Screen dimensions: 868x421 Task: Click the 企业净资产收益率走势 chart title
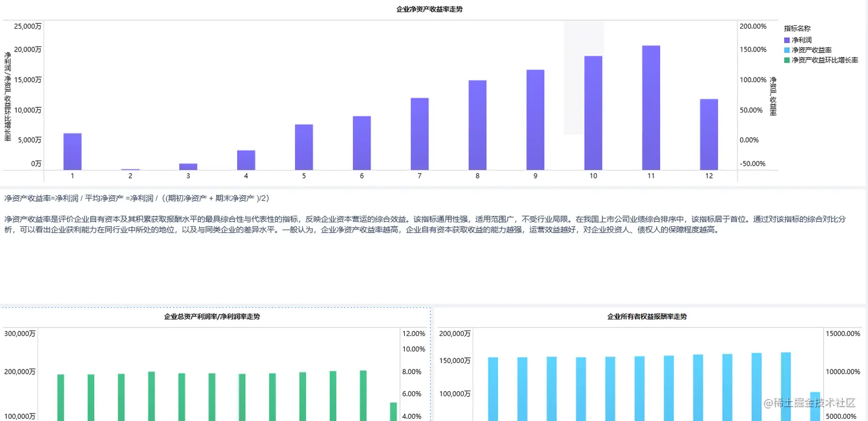[x=429, y=9]
